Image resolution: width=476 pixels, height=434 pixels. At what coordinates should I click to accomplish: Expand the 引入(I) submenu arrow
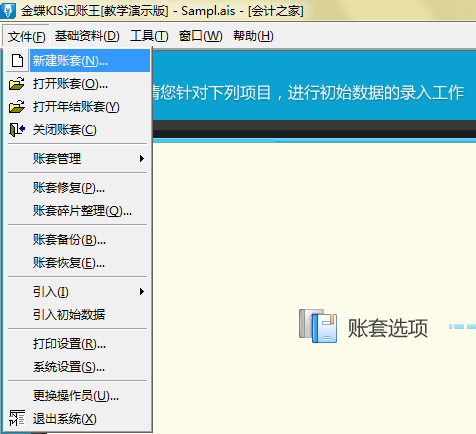pos(142,292)
